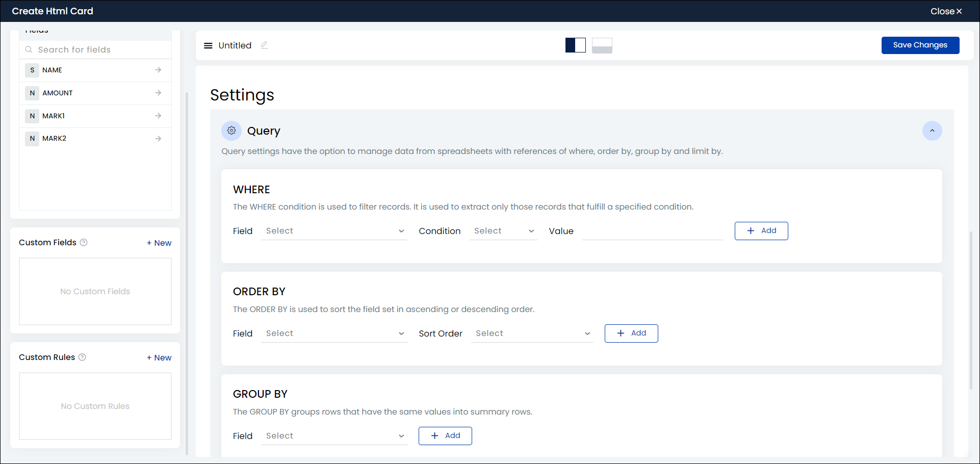Viewport: 980px width, 464px height.
Task: Open the WHERE Condition dropdown
Action: 503,231
